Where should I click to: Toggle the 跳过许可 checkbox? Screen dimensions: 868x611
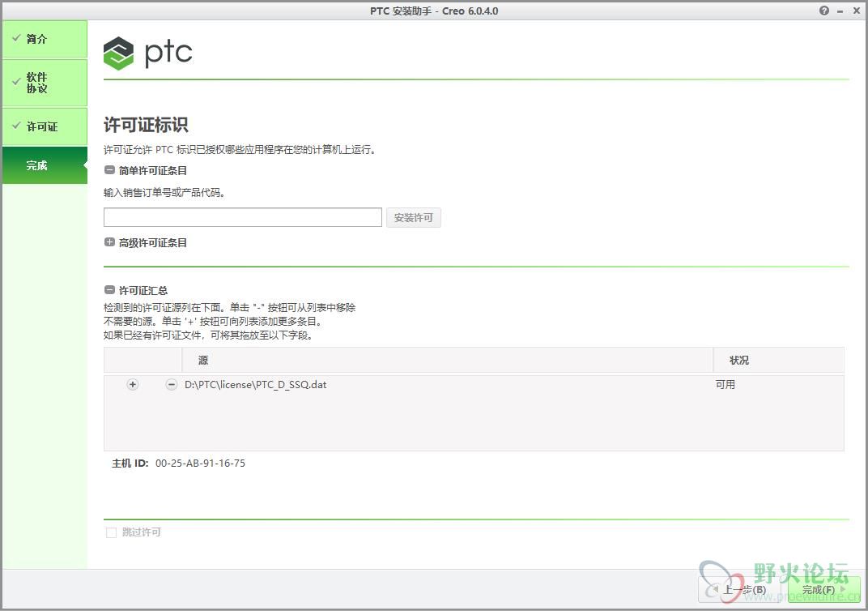click(111, 532)
